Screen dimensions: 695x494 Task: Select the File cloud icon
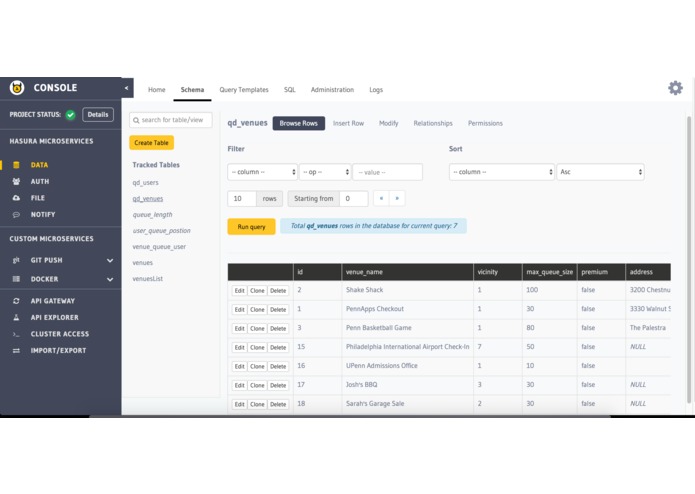click(16, 198)
